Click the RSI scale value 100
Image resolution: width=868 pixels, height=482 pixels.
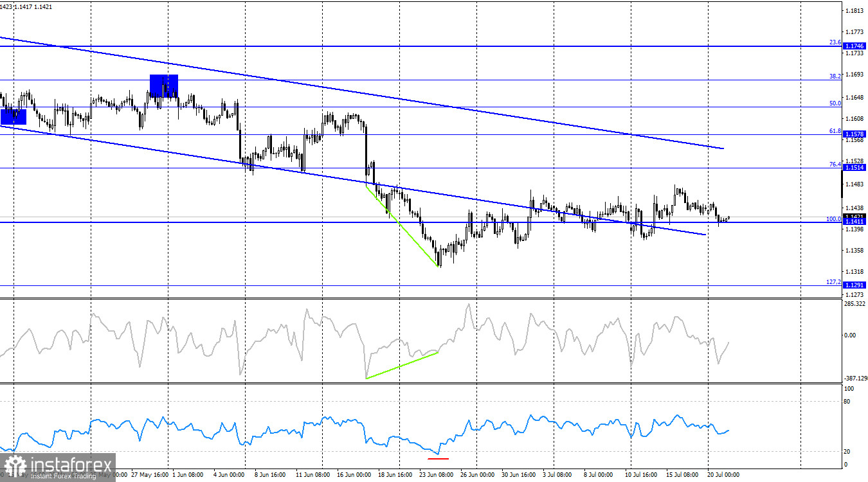click(x=849, y=389)
